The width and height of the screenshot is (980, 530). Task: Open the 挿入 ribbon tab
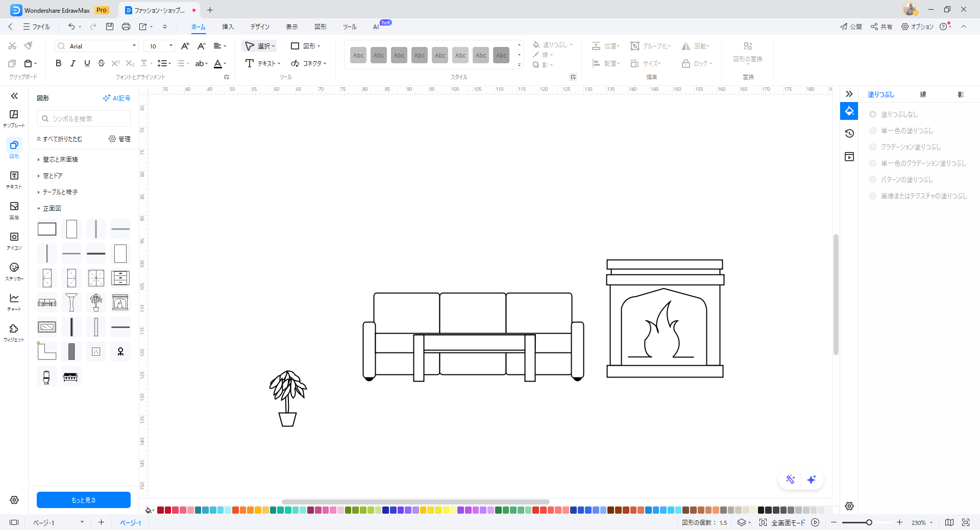[228, 27]
